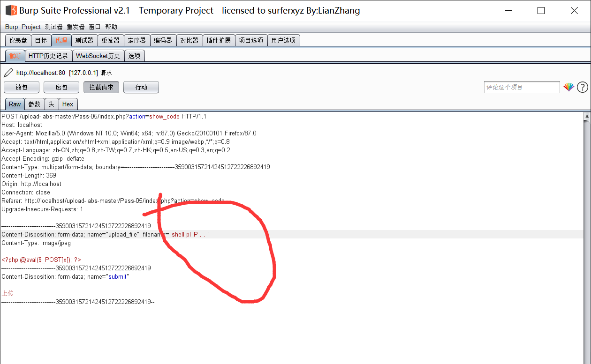Click the Origin: http://localhost line

pyautogui.click(x=31, y=184)
